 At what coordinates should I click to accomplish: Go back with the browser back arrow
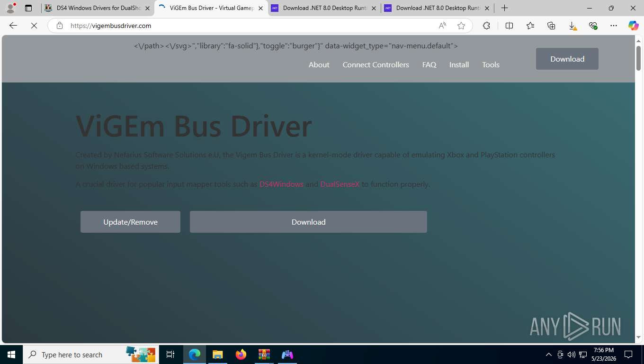pos(13,26)
